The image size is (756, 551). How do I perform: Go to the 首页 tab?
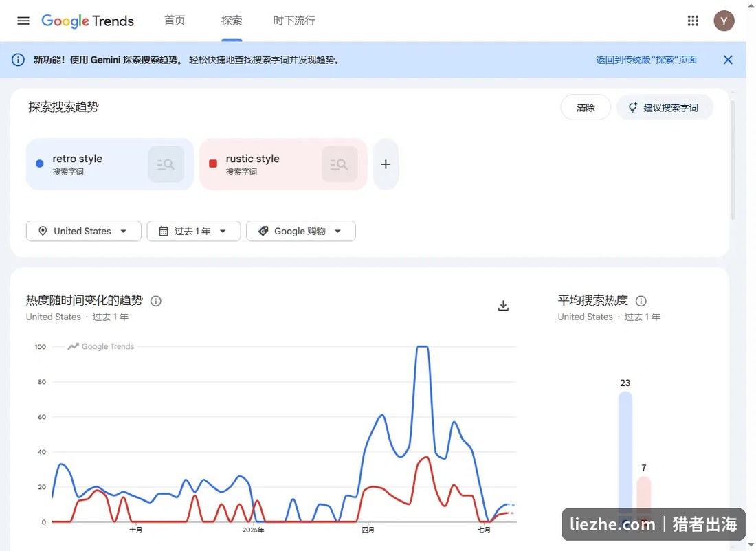[x=175, y=21]
